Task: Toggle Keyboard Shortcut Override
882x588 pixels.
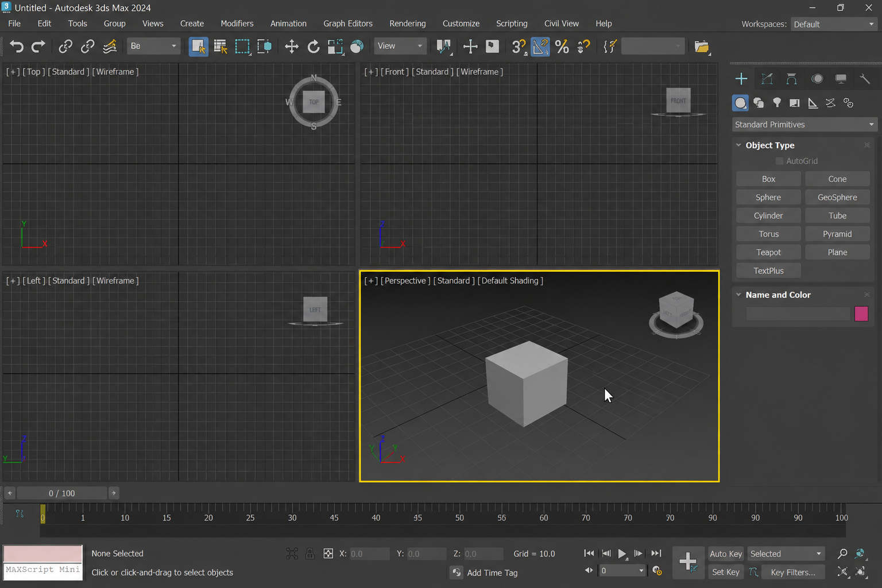Action: [x=493, y=47]
